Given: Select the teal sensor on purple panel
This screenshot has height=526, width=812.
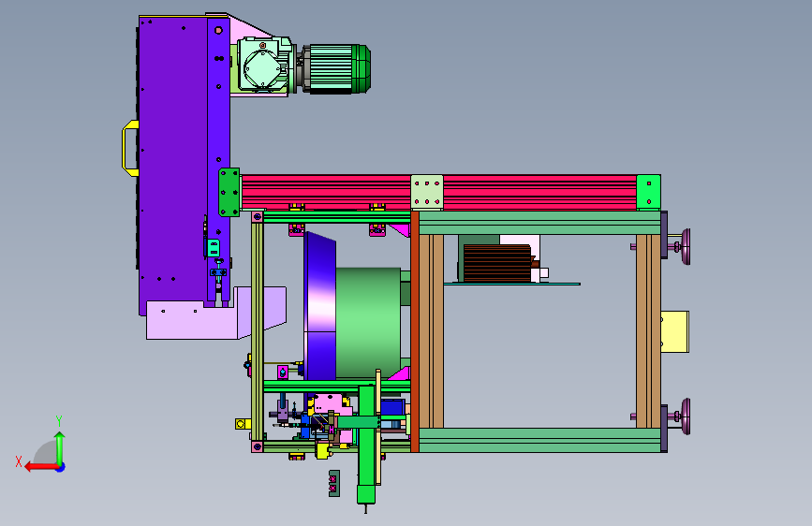Looking at the screenshot, I should 214,248.
